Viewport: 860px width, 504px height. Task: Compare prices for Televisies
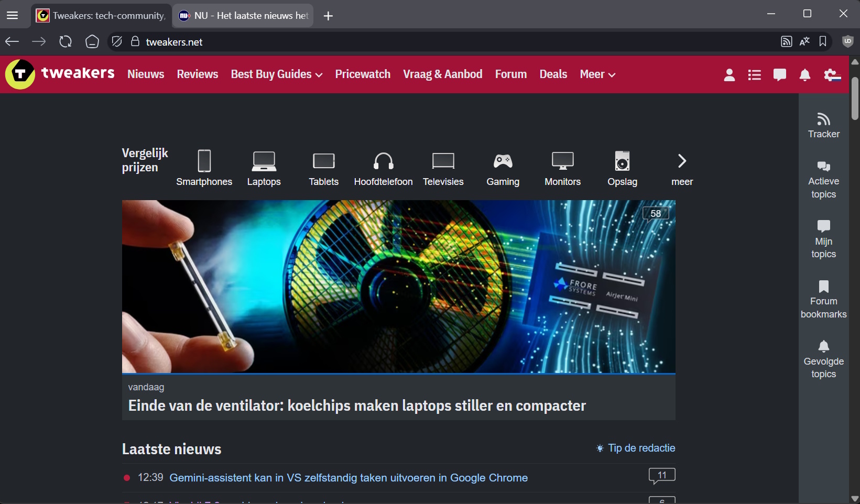pos(443,168)
